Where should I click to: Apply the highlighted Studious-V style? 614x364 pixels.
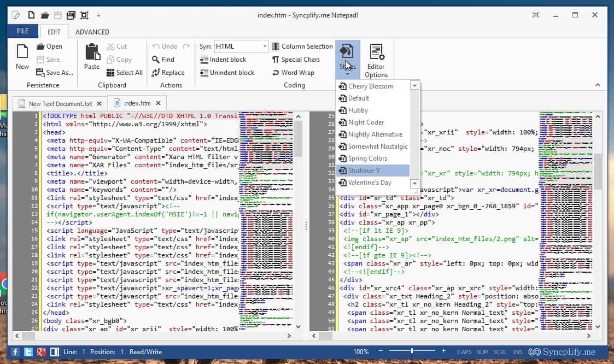[372, 171]
